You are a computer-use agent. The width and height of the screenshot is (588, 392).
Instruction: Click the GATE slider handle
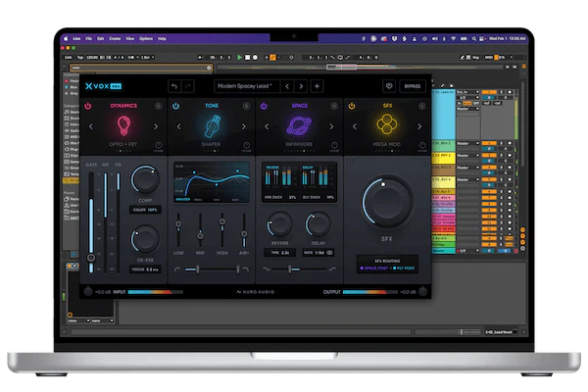coord(91,258)
